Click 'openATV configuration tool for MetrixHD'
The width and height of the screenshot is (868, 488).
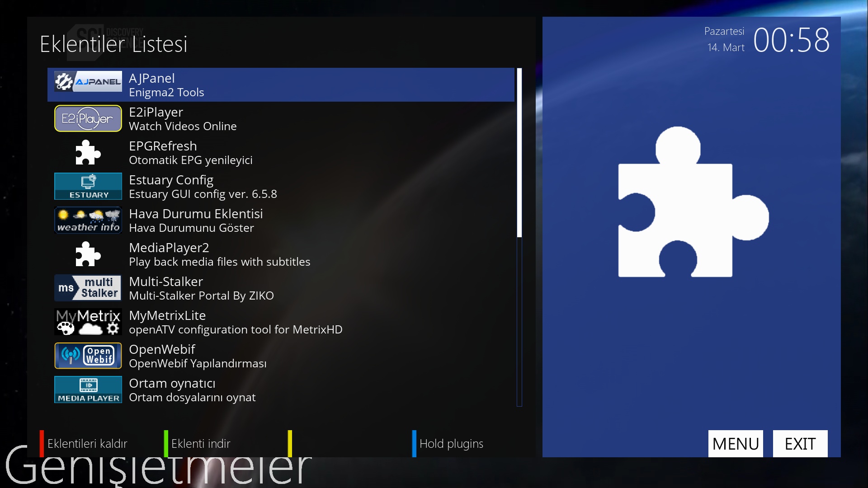coord(236,329)
